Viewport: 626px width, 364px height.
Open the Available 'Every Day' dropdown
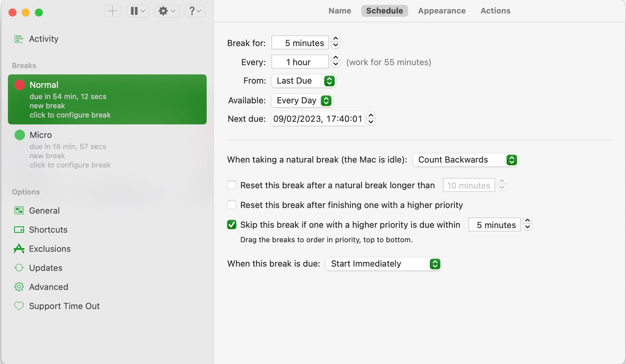302,101
